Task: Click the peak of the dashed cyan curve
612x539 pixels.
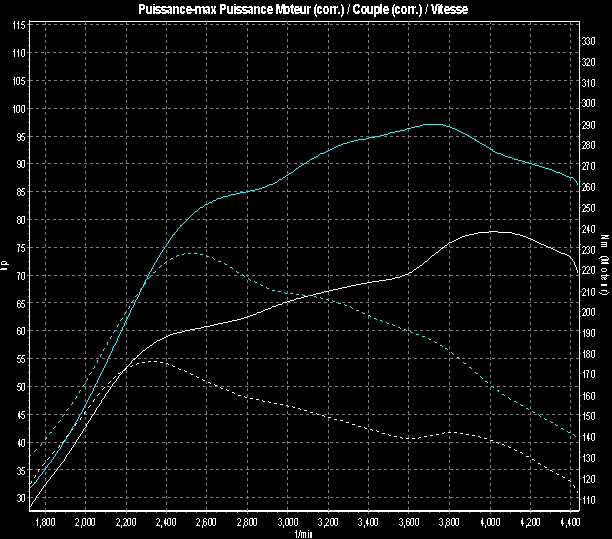Action: click(x=190, y=253)
